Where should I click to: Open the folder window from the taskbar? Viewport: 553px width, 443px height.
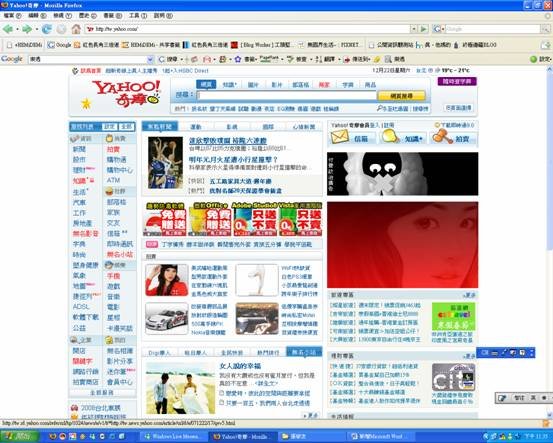pos(311,437)
